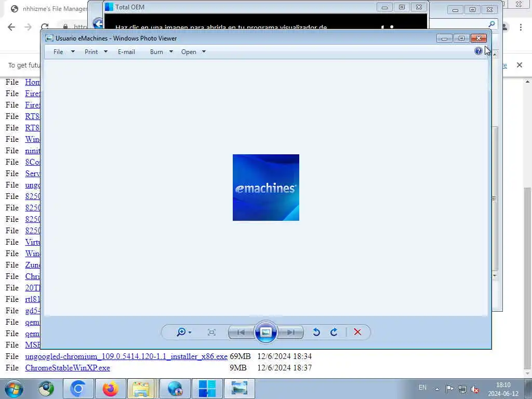Open ChromeStableWinXP.exe link

(68, 368)
